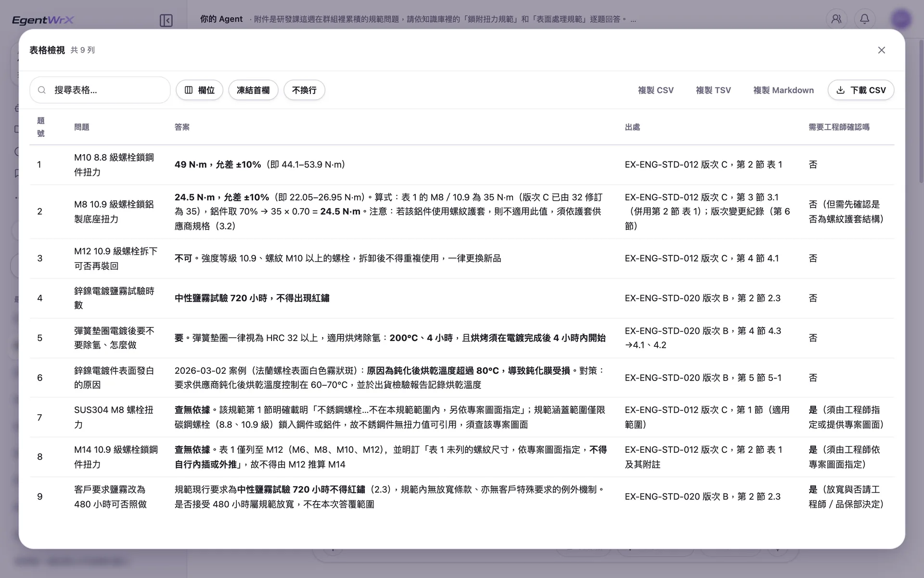Open the users/team icon in header
The width and height of the screenshot is (924, 578).
[836, 19]
